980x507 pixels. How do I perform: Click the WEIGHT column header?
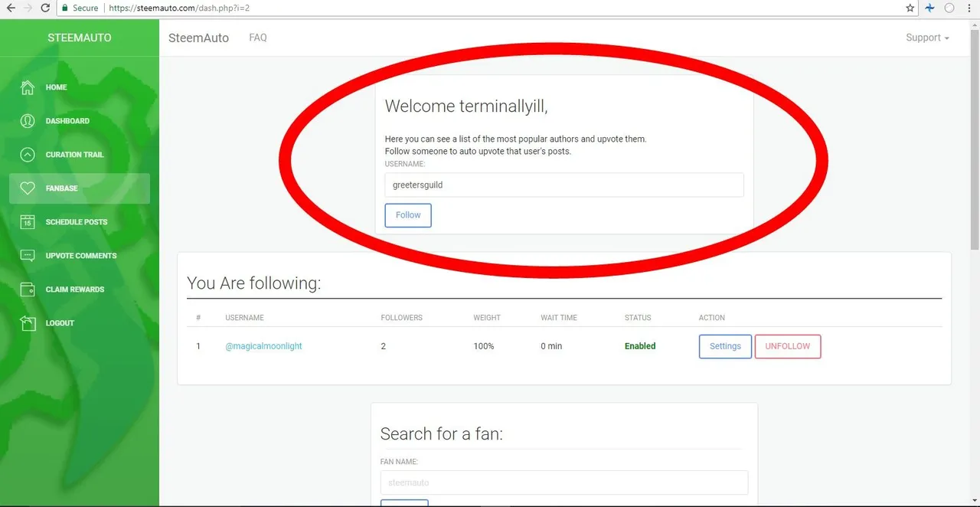point(487,318)
